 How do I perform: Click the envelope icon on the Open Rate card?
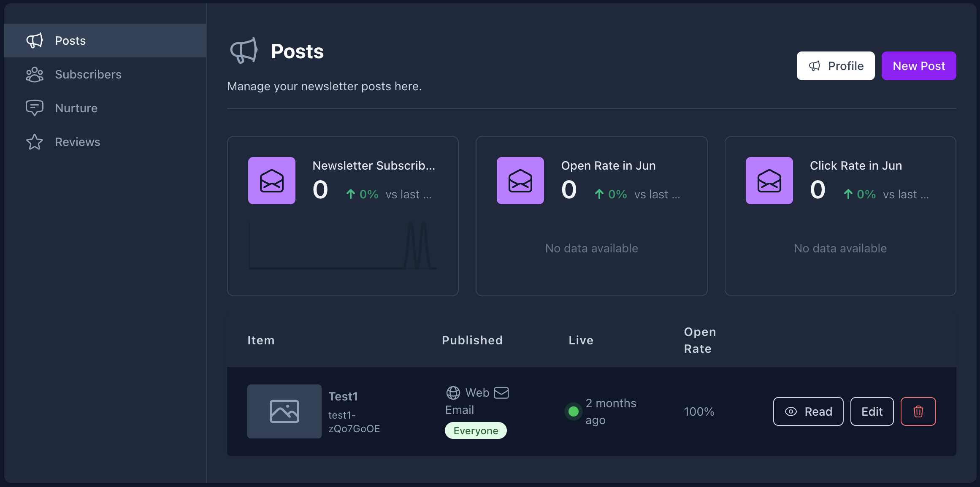(520, 181)
